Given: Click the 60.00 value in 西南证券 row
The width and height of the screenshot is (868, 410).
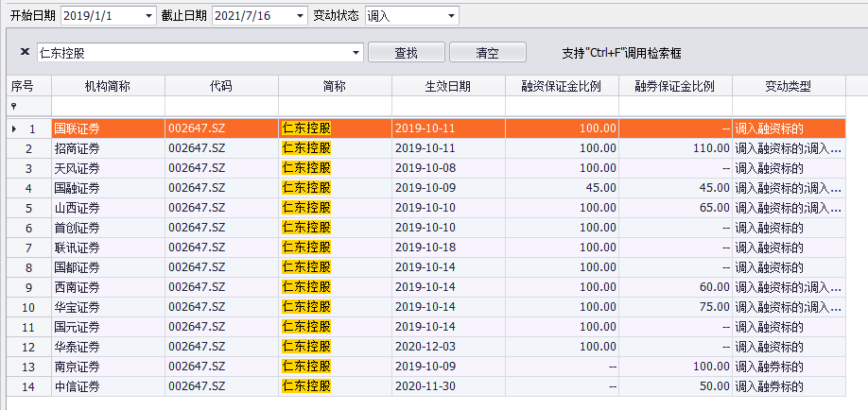Looking at the screenshot, I should pyautogui.click(x=714, y=288).
